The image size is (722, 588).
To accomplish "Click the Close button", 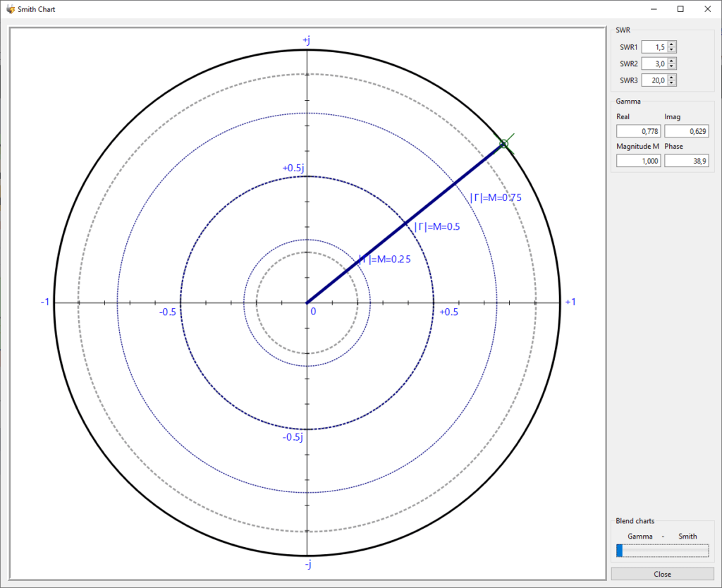I will click(x=662, y=574).
